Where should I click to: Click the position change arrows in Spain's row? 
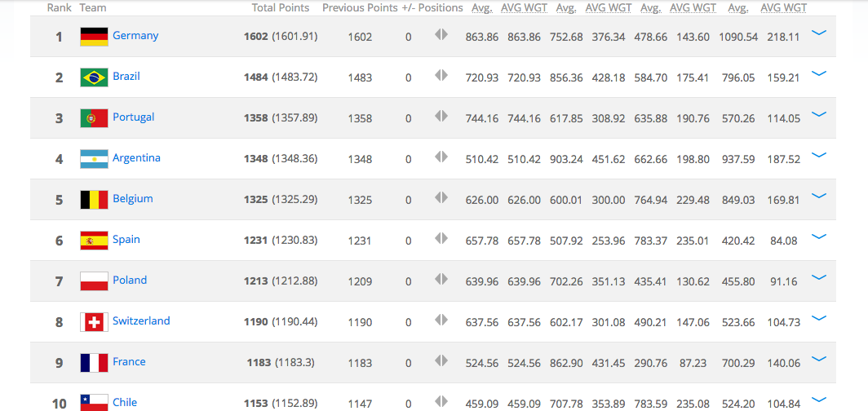coord(441,238)
